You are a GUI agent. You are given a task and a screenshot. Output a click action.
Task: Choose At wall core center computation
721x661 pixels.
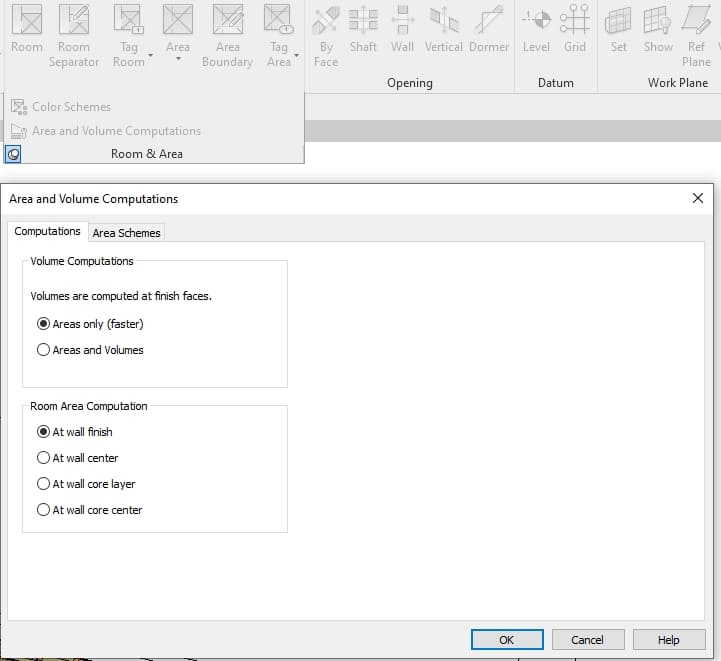click(x=90, y=510)
